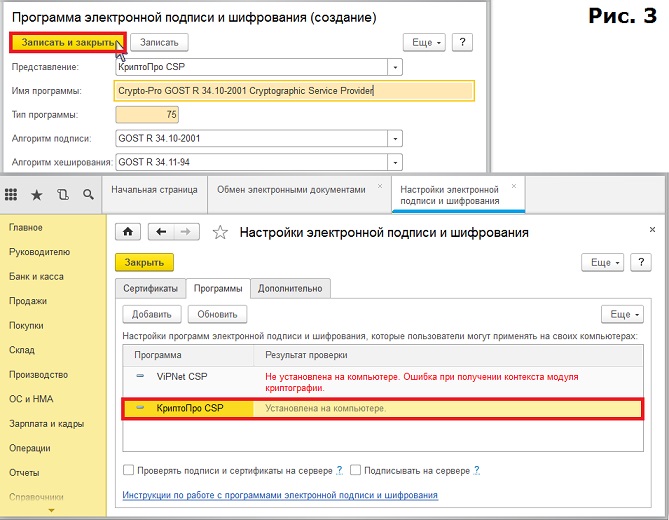669x520 pixels.
Task: Open Зарплата и кадры section
Action: pos(47,424)
